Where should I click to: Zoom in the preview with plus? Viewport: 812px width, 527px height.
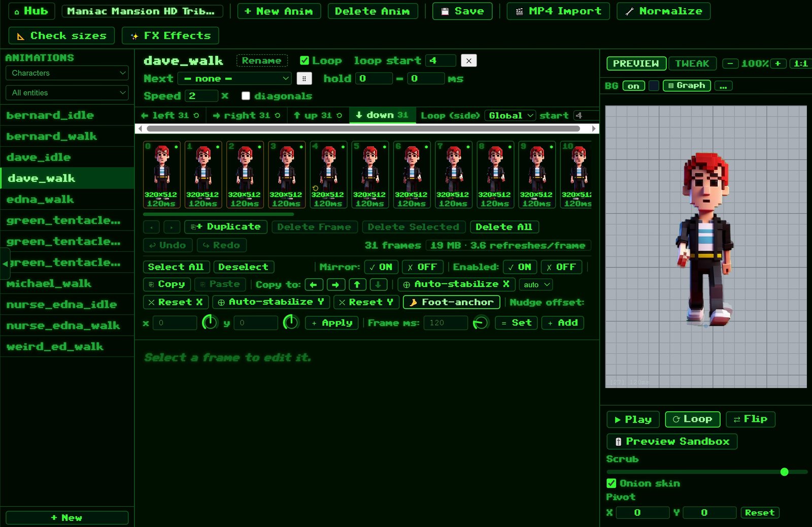click(x=778, y=63)
